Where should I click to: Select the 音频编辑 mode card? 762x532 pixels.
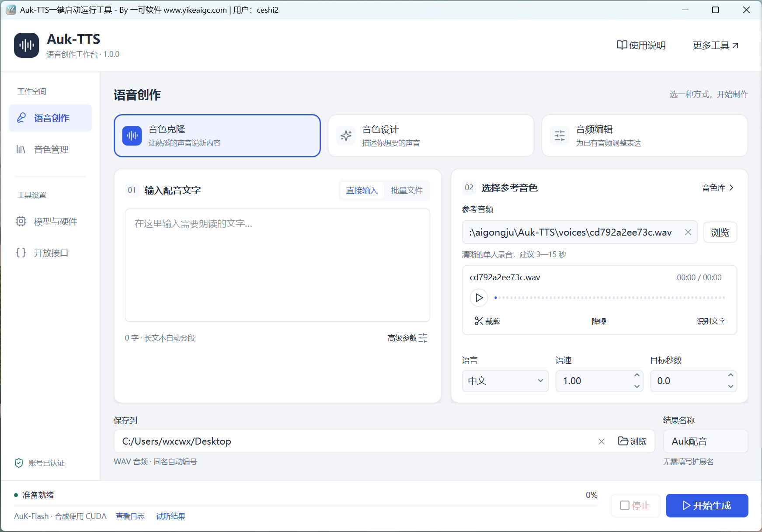tap(644, 136)
